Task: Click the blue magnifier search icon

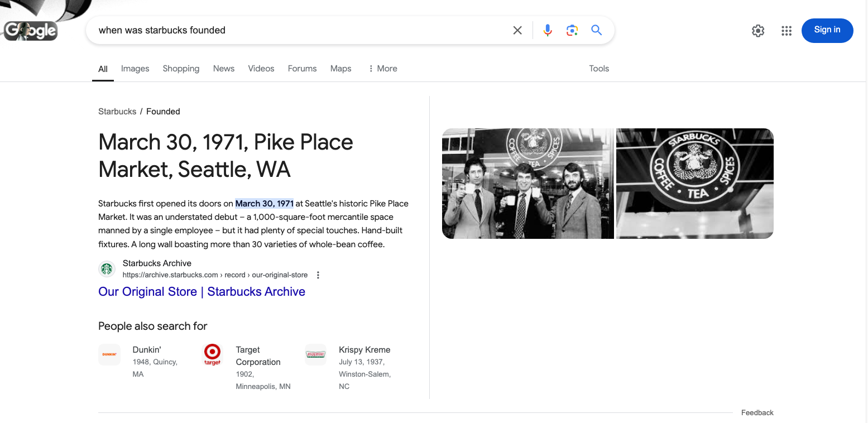Action: [596, 30]
